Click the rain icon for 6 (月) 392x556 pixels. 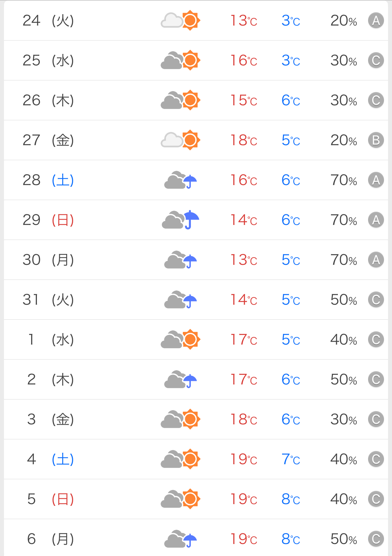coord(181,539)
